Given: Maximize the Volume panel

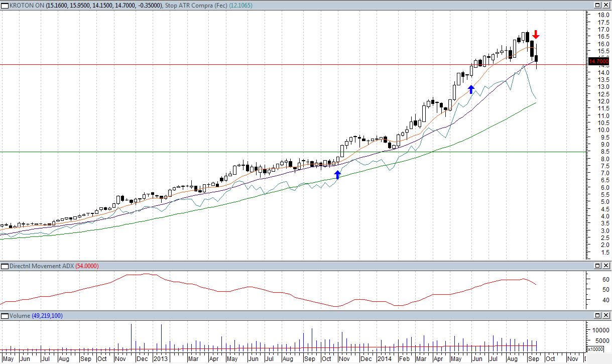Looking at the screenshot, I should 598,316.
